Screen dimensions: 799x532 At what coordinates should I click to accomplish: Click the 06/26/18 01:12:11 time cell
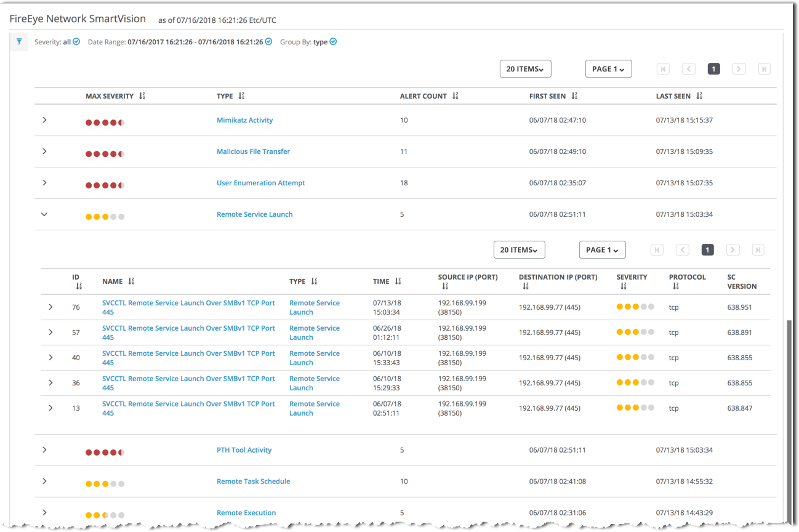(387, 332)
